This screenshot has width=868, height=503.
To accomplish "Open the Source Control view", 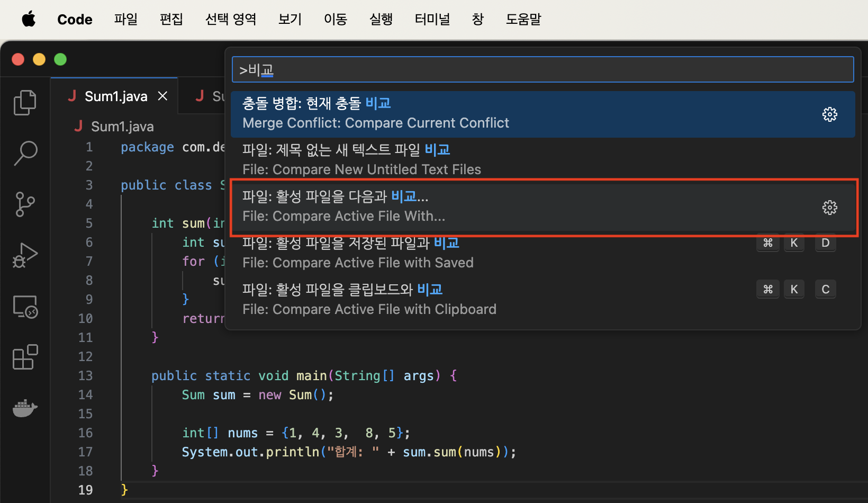I will (x=25, y=204).
